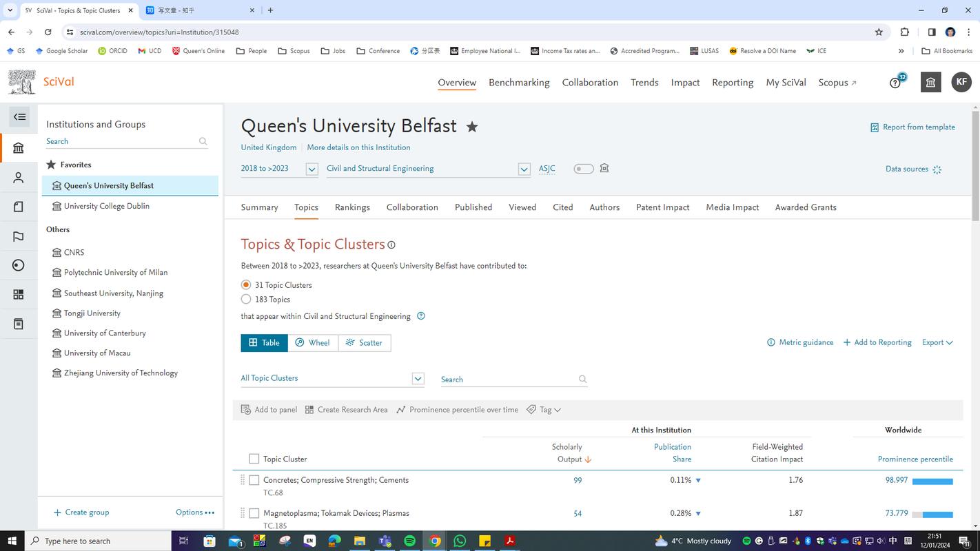Show the hidden bookmarks overflow chevron
Image resolution: width=980 pixels, height=551 pixels.
click(901, 51)
